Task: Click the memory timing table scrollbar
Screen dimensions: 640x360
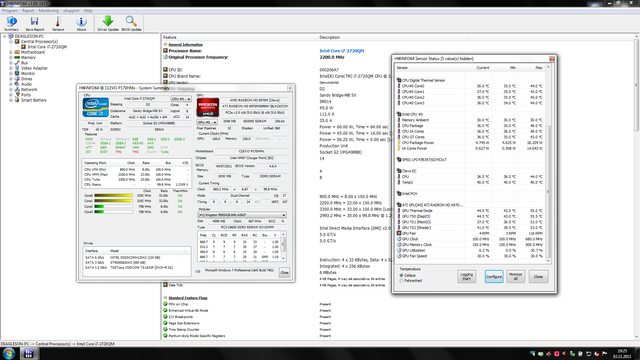Action: 284,246
